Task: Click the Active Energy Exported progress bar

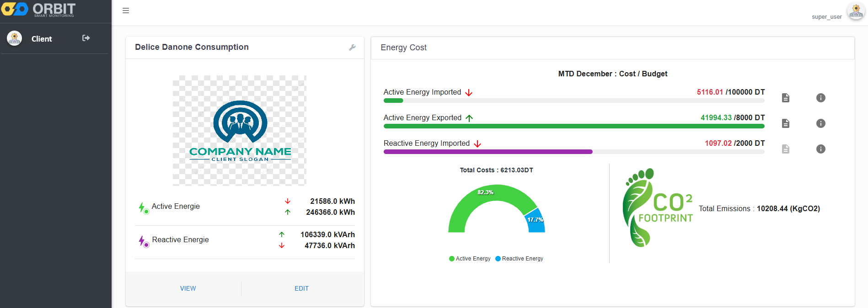Action: (573, 126)
